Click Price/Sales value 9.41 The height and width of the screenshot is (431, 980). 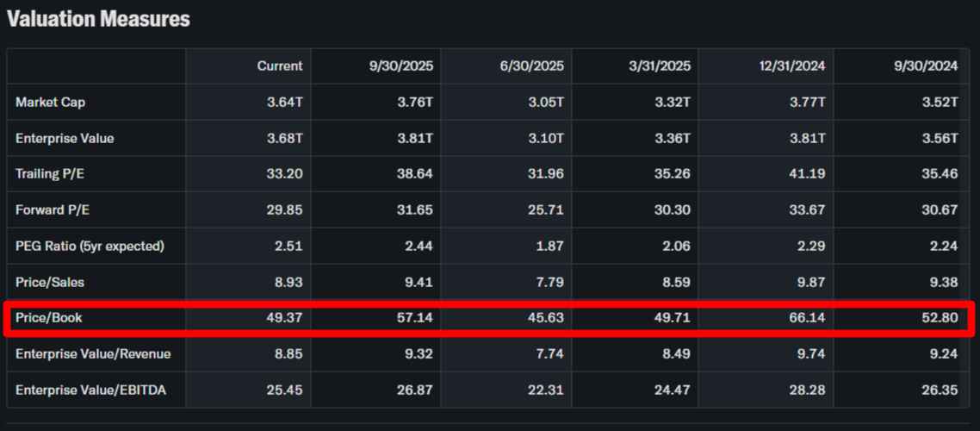[419, 282]
